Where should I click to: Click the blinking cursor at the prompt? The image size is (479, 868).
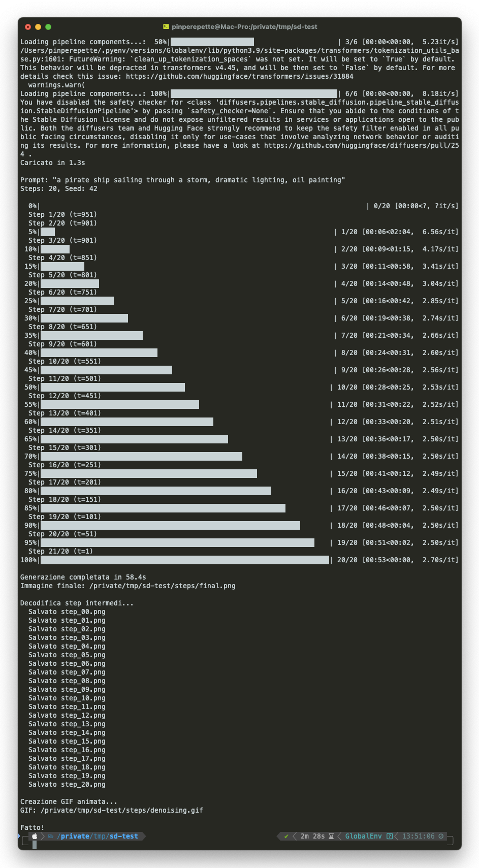point(35,845)
